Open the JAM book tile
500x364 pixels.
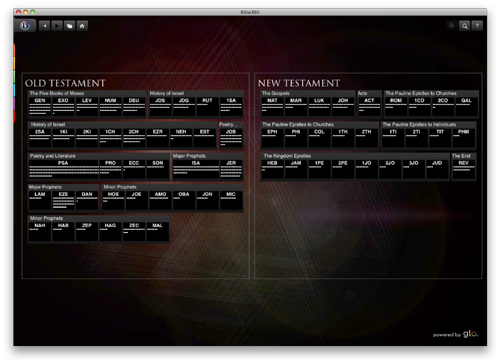296,169
